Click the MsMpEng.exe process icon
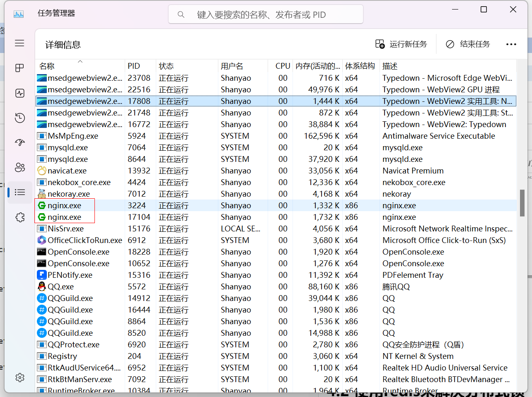This screenshot has height=397, width=532. pyautogui.click(x=41, y=136)
